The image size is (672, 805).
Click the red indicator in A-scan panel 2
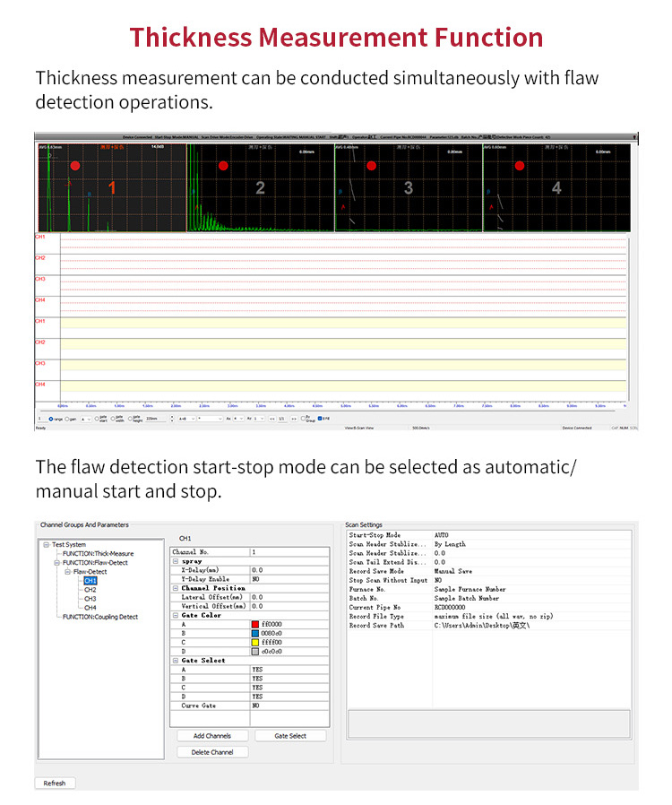pyautogui.click(x=223, y=166)
